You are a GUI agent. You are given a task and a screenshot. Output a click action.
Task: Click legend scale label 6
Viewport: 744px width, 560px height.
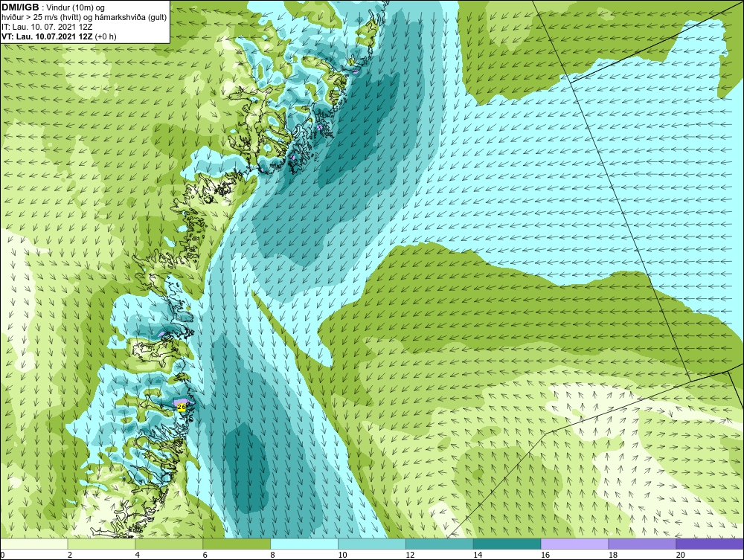pos(205,555)
